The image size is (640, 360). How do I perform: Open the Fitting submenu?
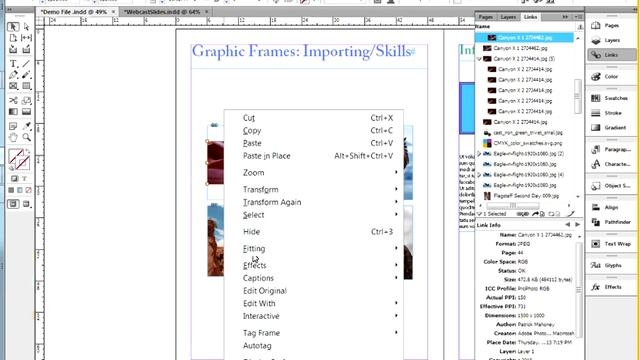(313, 249)
